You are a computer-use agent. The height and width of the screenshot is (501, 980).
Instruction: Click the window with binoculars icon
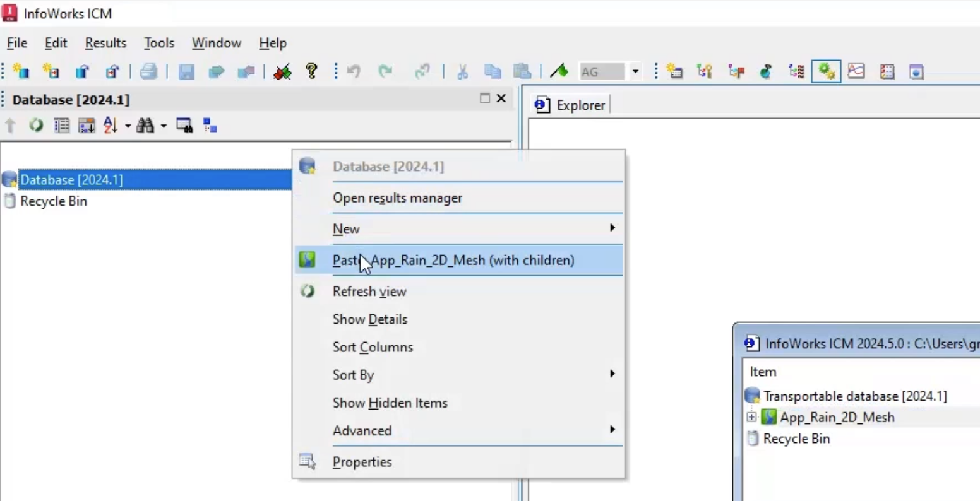[185, 126]
